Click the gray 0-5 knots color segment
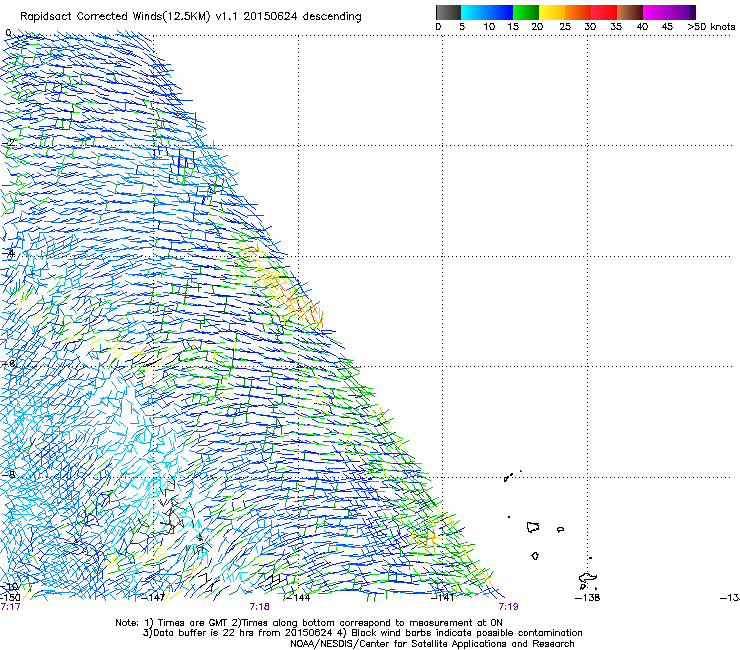The image size is (740, 650). (x=448, y=12)
